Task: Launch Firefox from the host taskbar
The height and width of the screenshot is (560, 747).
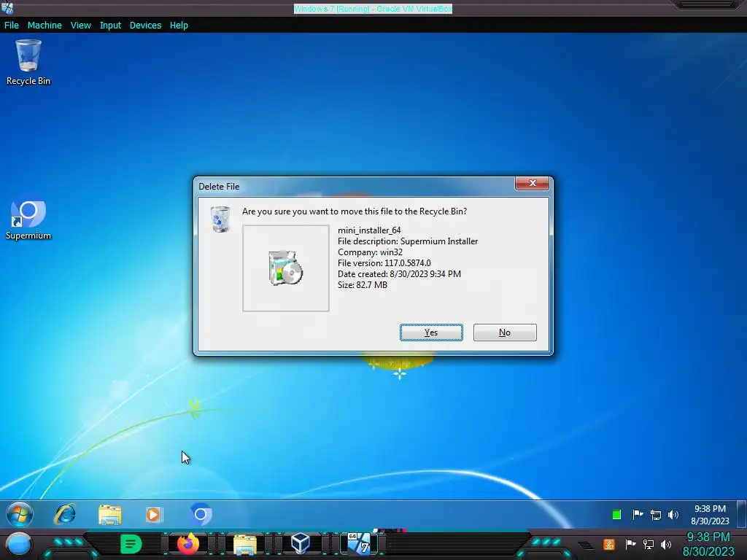Action: pos(188,544)
